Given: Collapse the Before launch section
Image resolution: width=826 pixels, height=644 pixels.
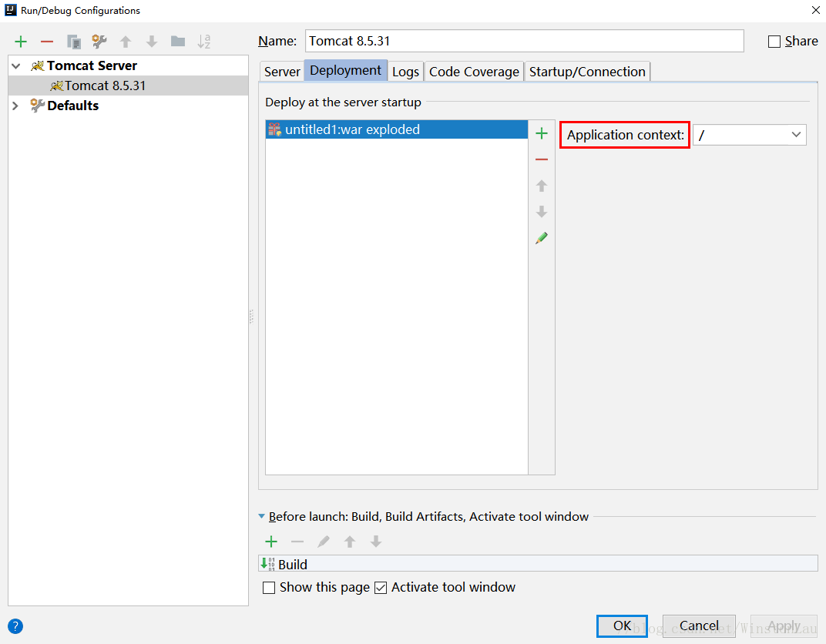Looking at the screenshot, I should pyautogui.click(x=262, y=517).
